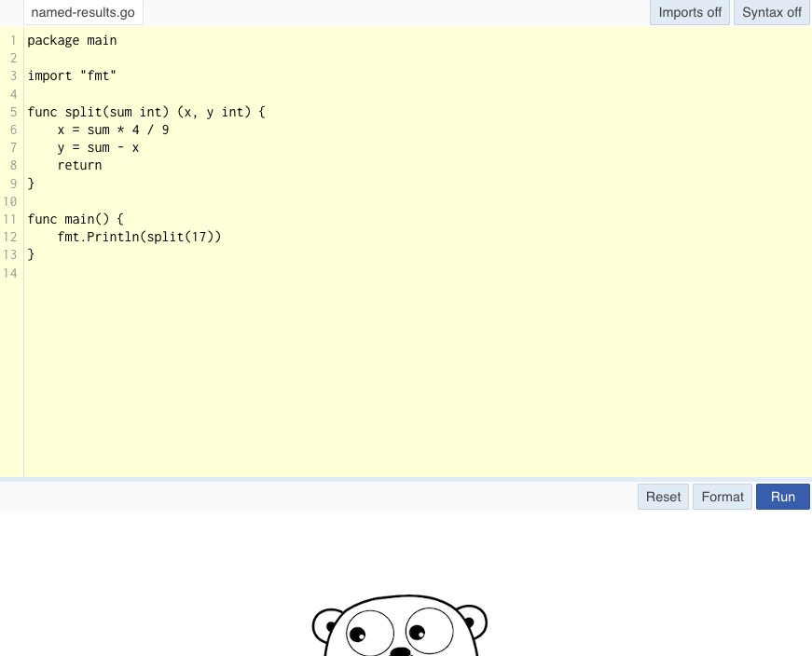
Task: Click the 'y = sum - x' line
Action: 99,147
